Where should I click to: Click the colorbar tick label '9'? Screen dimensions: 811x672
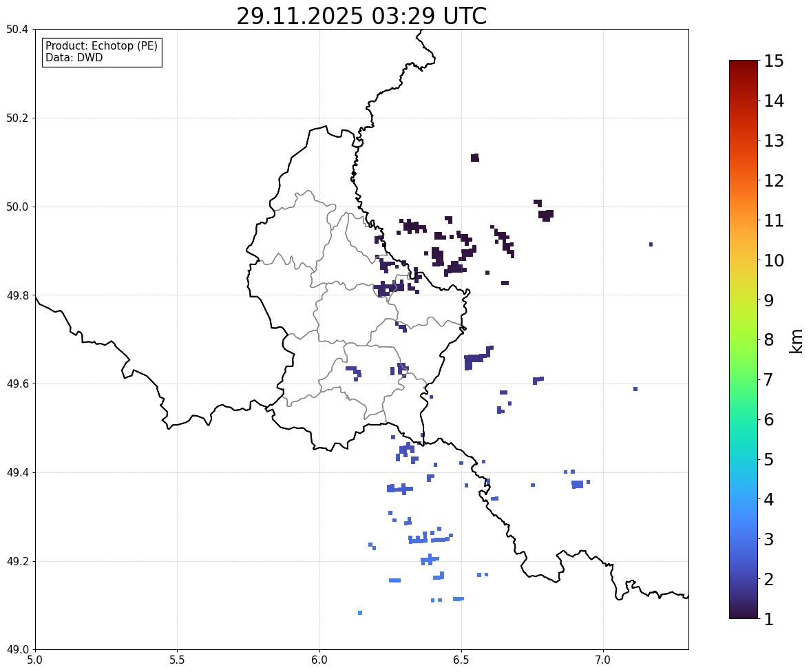coord(769,300)
